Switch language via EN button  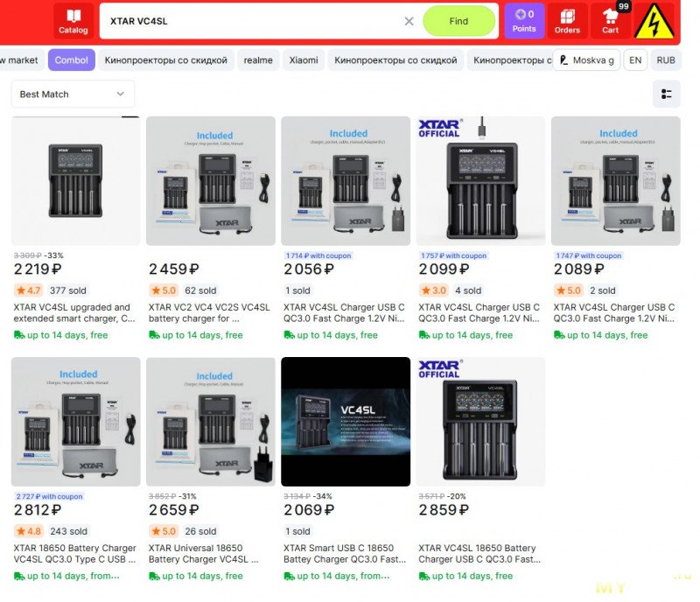pyautogui.click(x=635, y=59)
